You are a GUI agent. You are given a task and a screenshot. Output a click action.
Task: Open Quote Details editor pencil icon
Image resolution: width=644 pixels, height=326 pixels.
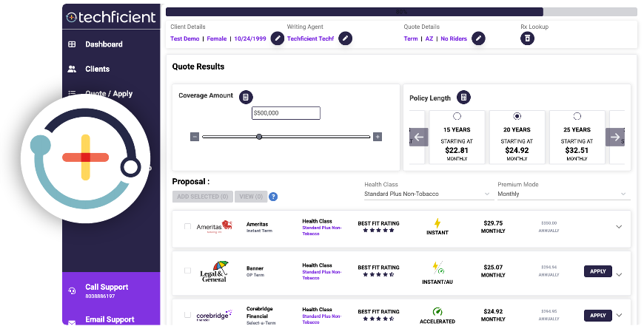point(479,38)
